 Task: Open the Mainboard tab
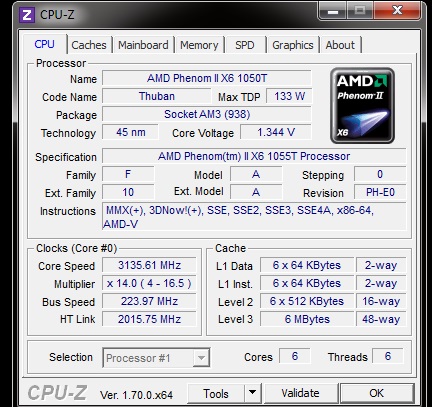point(143,45)
